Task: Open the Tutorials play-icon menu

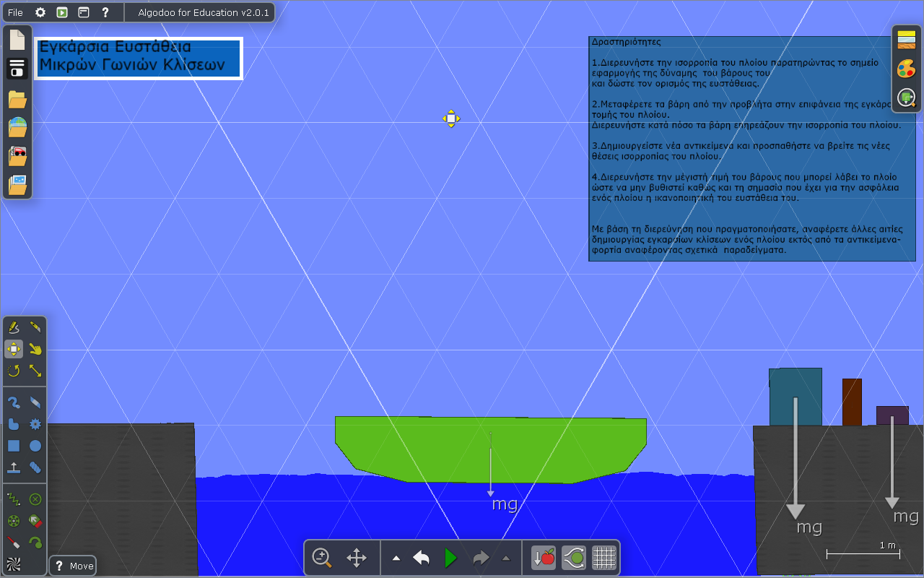Action: [x=62, y=12]
